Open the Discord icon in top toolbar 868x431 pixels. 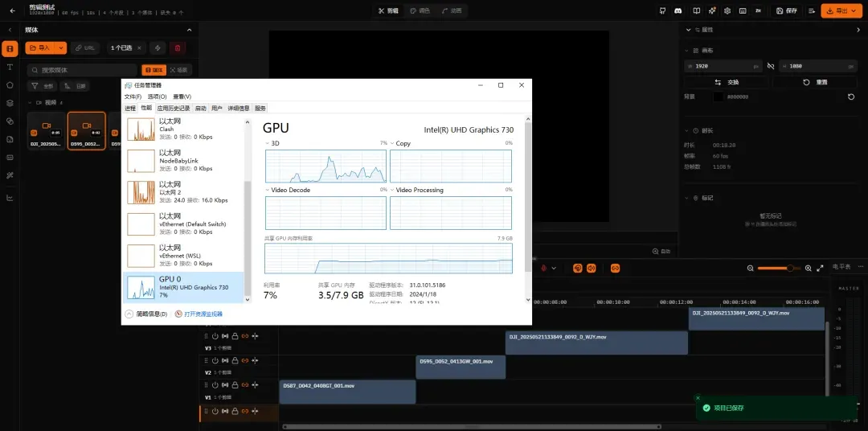click(x=678, y=10)
